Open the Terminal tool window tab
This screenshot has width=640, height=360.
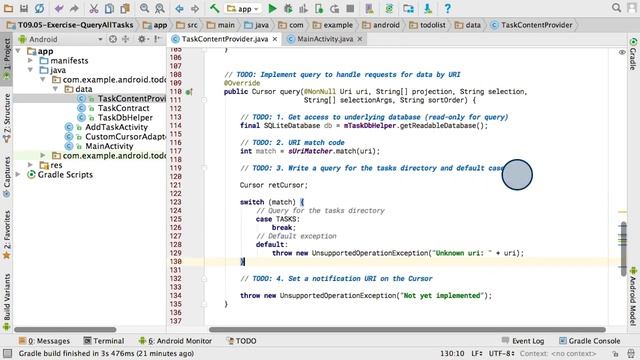pyautogui.click(x=104, y=341)
